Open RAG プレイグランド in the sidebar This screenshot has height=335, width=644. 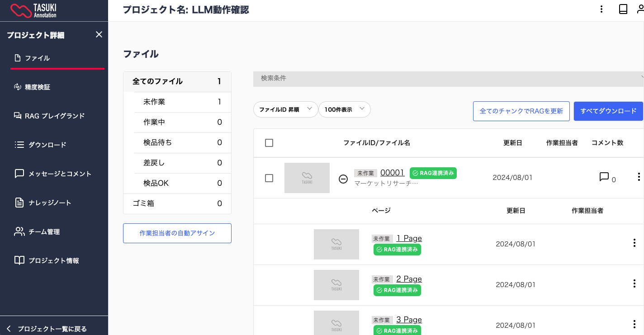pyautogui.click(x=54, y=116)
